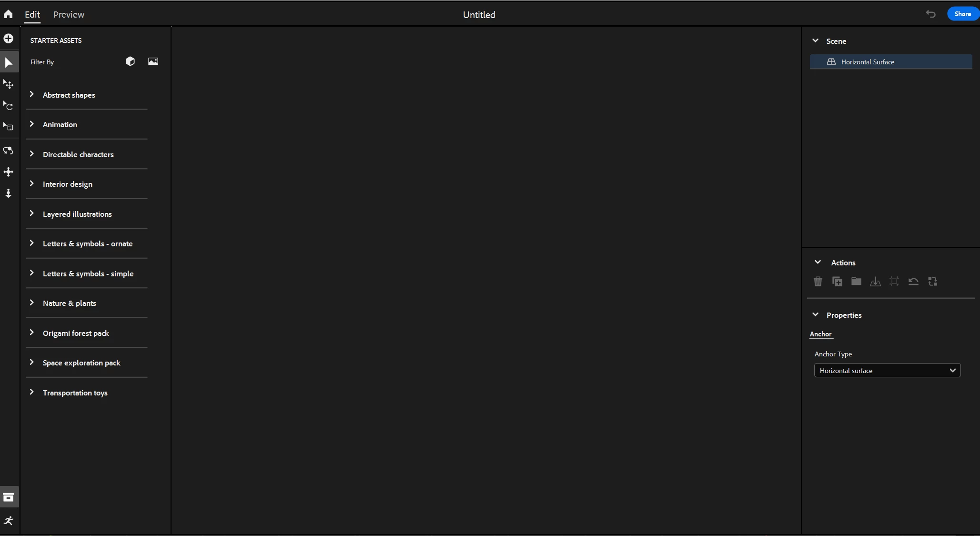Select the Pan camera tool

tap(9, 172)
